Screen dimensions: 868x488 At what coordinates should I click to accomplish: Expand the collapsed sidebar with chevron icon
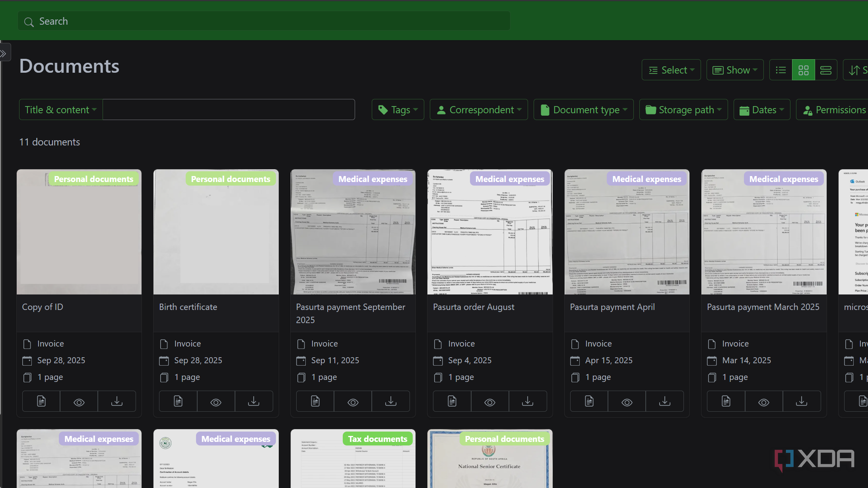tap(4, 53)
